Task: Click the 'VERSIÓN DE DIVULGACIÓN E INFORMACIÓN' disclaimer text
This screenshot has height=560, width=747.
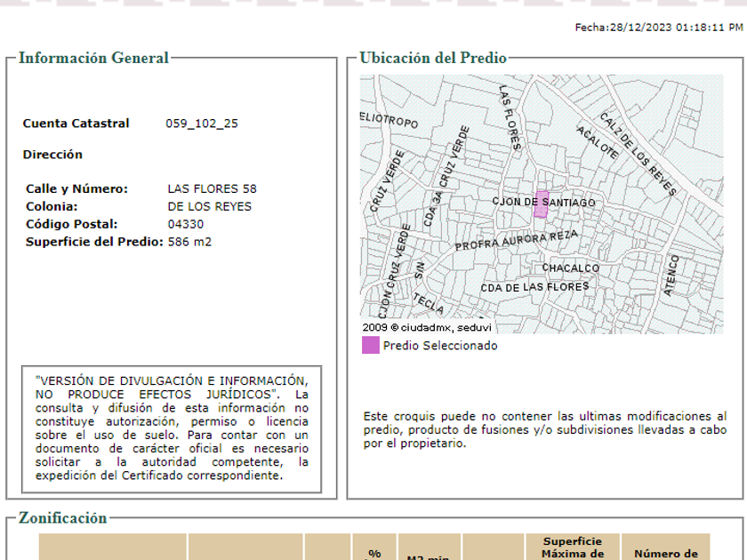Action: [x=172, y=428]
